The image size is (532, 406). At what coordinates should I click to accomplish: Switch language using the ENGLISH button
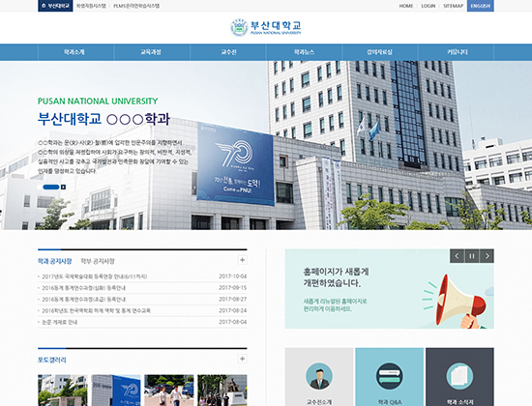point(481,6)
